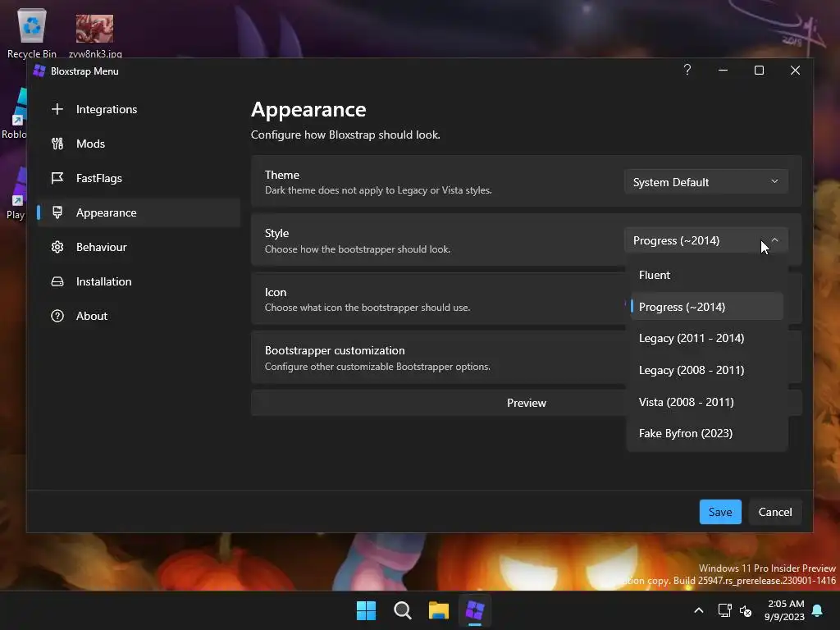The image size is (840, 630).
Task: Click the Mods wrench icon in sidebar
Action: 57,144
